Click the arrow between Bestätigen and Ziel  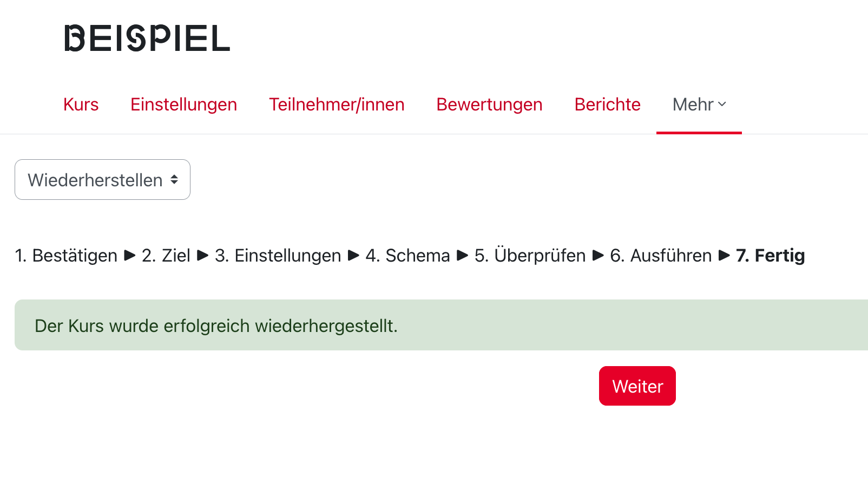(x=130, y=256)
